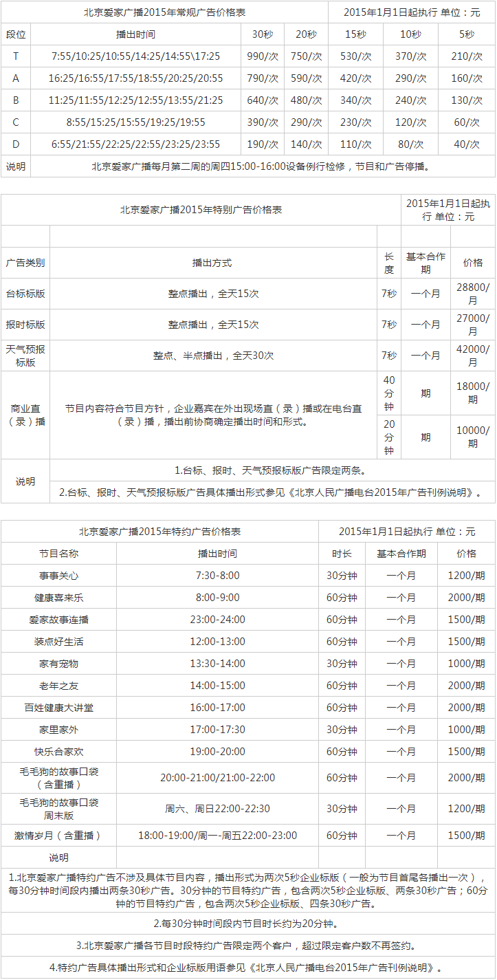497x980 pixels.
Task: Click the 20:00-21:00/21:00-22:00 time cell
Action: coord(217,778)
